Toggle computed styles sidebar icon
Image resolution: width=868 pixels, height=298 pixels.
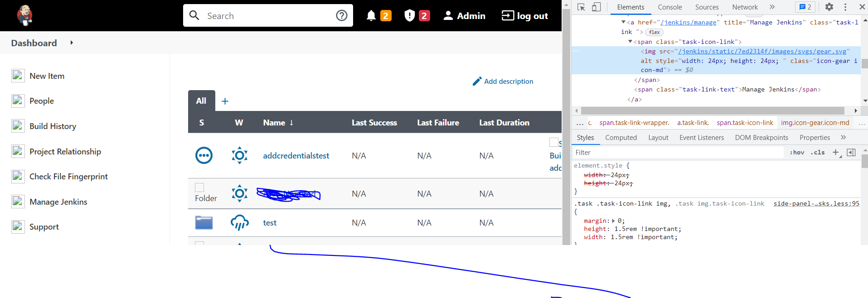851,153
